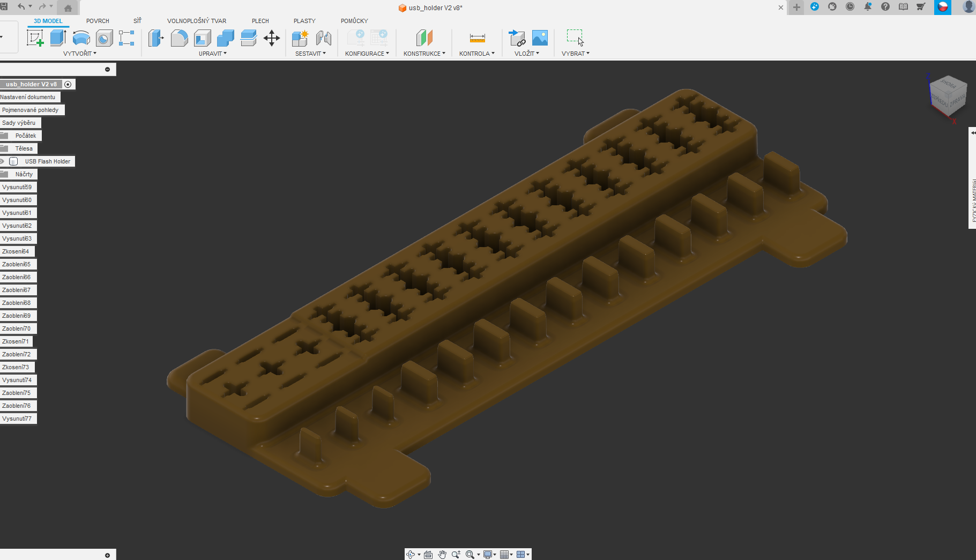Select the Pan hand tool
Screen dimensions: 976x560
point(442,555)
